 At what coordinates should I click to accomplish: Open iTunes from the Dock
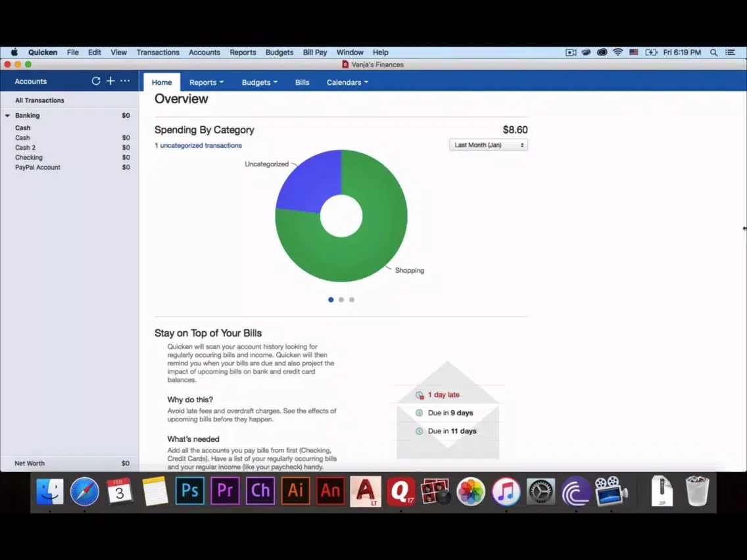pyautogui.click(x=506, y=491)
